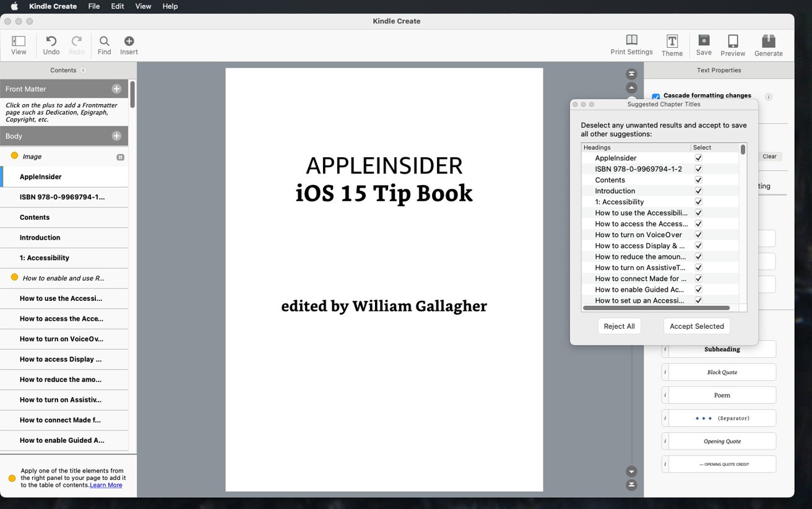Image resolution: width=812 pixels, height=509 pixels.
Task: Open the File menu
Action: tap(94, 6)
